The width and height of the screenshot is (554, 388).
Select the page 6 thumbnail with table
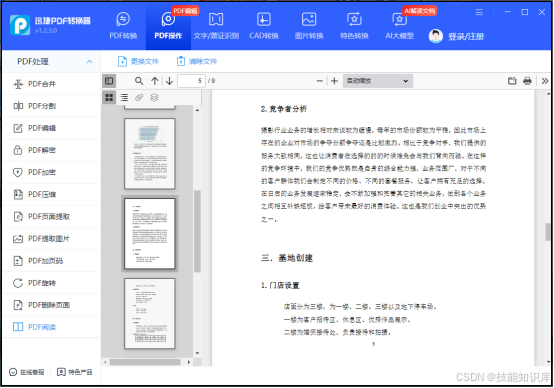[150, 313]
